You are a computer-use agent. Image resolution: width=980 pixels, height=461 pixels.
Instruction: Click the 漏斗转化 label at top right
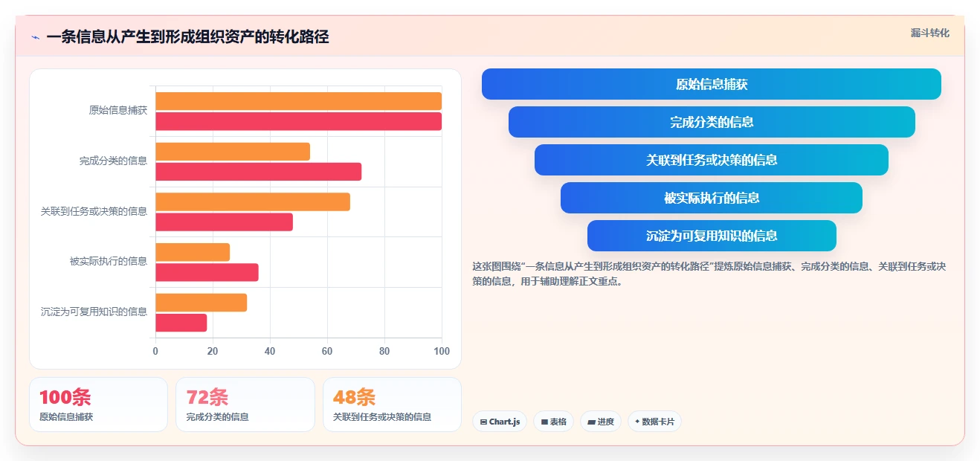coord(929,33)
